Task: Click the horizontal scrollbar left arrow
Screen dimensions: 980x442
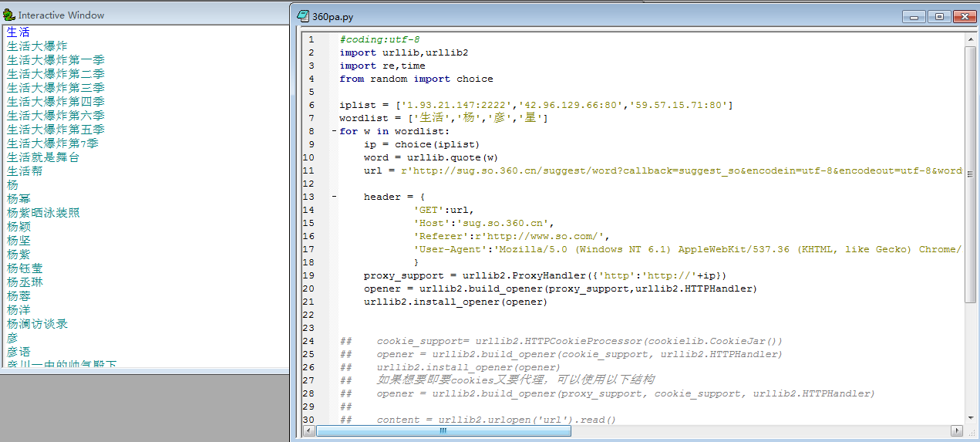Action: click(308, 431)
